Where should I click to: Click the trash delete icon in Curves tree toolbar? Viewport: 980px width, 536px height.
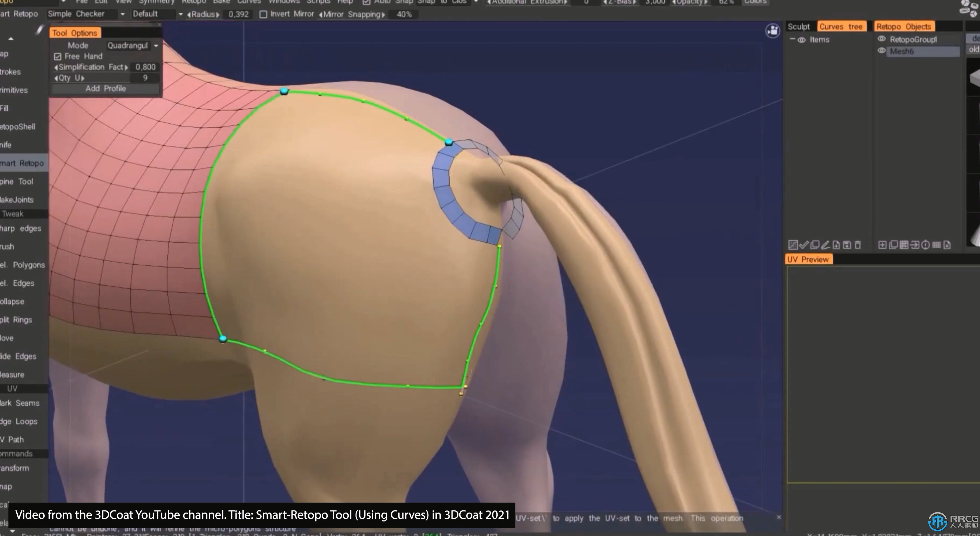pyautogui.click(x=857, y=245)
